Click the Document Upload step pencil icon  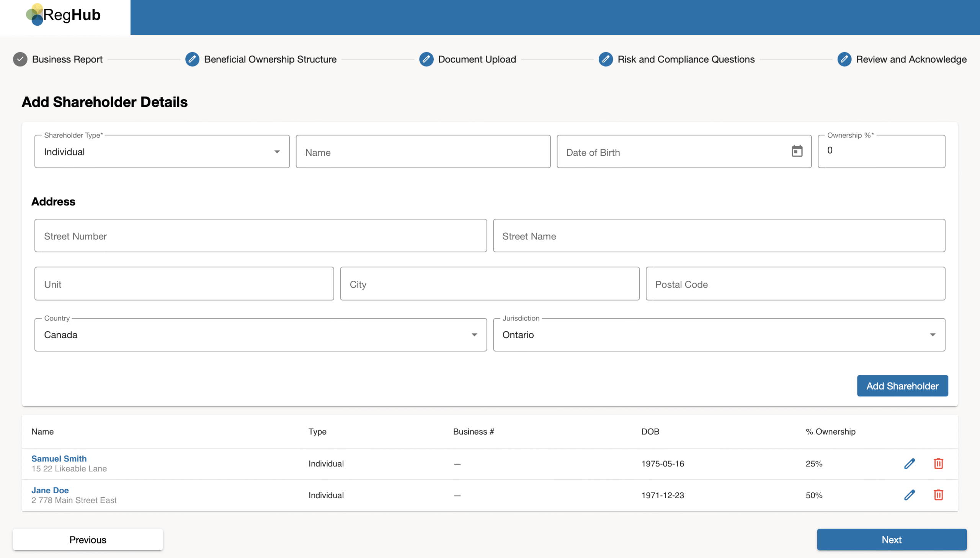click(x=426, y=59)
